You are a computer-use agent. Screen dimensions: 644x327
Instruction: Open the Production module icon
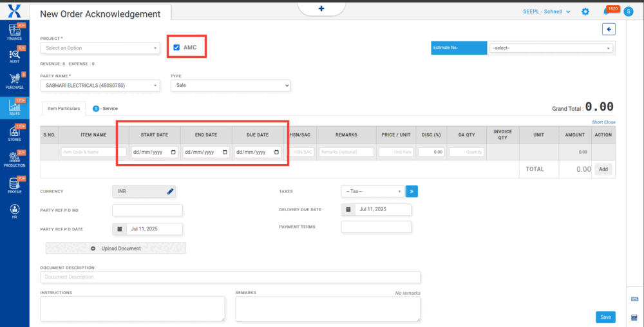pyautogui.click(x=14, y=159)
